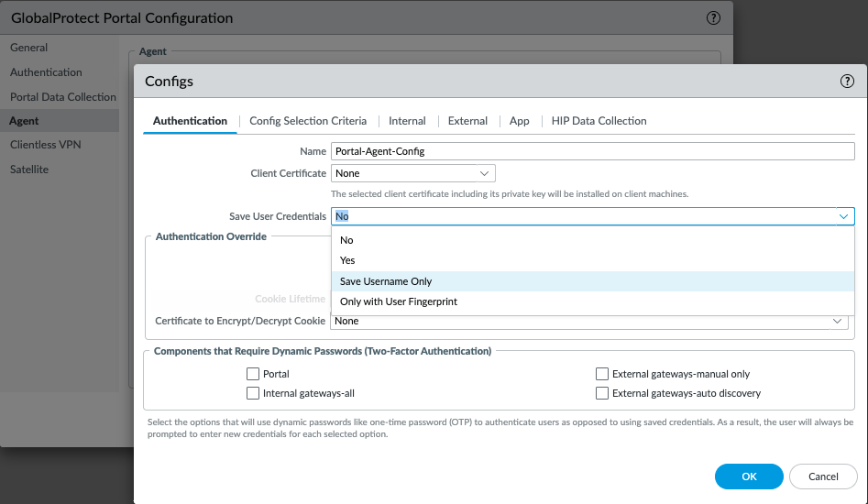Confirm the config with OK button
The image size is (868, 504).
click(x=749, y=477)
